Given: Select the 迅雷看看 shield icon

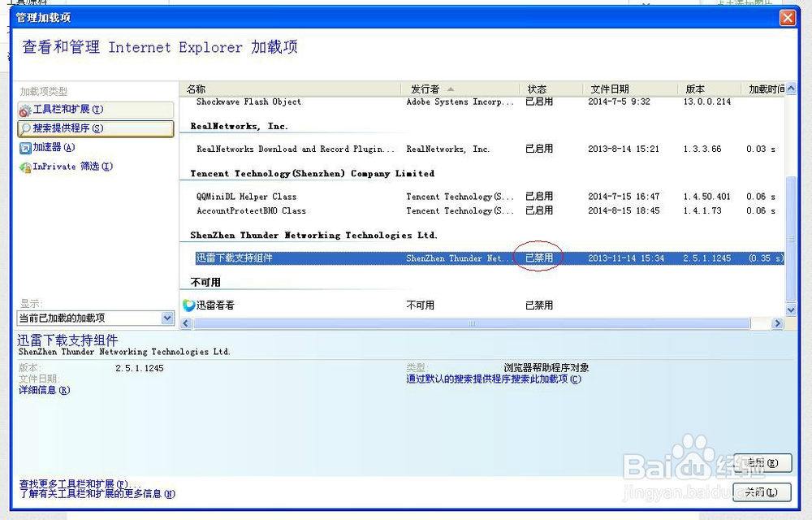Looking at the screenshot, I should 188,305.
